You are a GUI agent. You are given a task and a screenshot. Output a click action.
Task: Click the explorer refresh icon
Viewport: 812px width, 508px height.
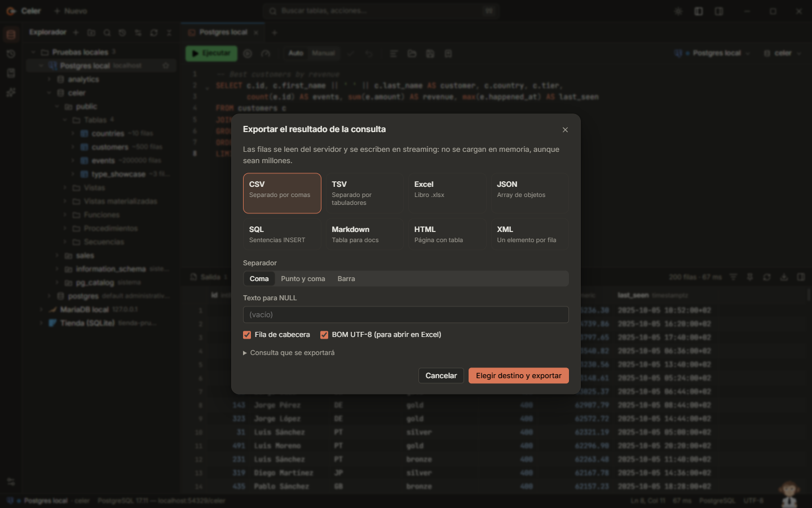click(154, 33)
